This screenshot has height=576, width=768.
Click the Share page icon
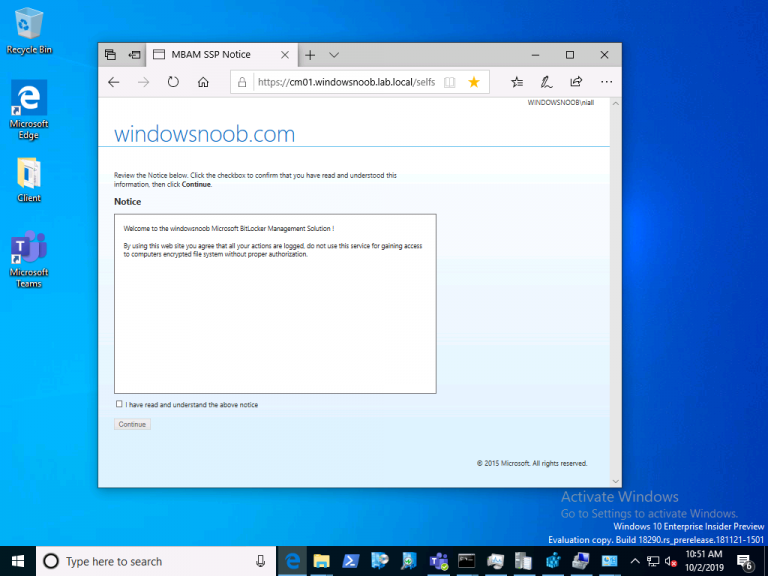tap(576, 82)
